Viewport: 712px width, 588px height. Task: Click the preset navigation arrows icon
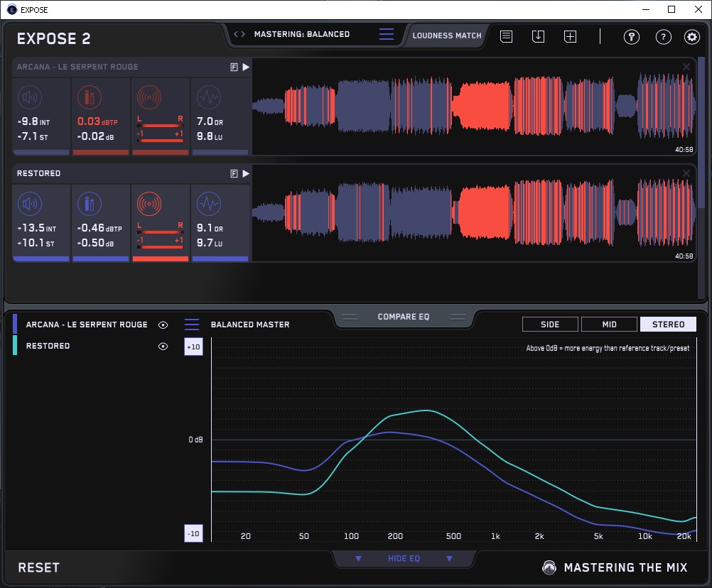click(239, 34)
